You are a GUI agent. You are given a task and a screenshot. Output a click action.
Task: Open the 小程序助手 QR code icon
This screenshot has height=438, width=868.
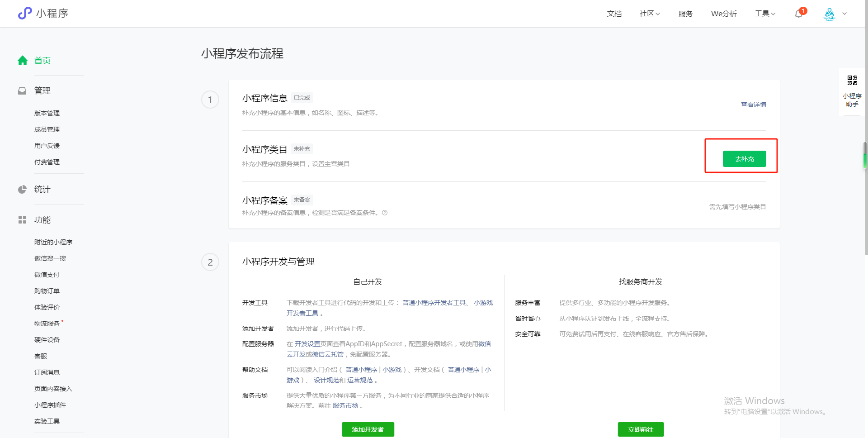pos(852,81)
